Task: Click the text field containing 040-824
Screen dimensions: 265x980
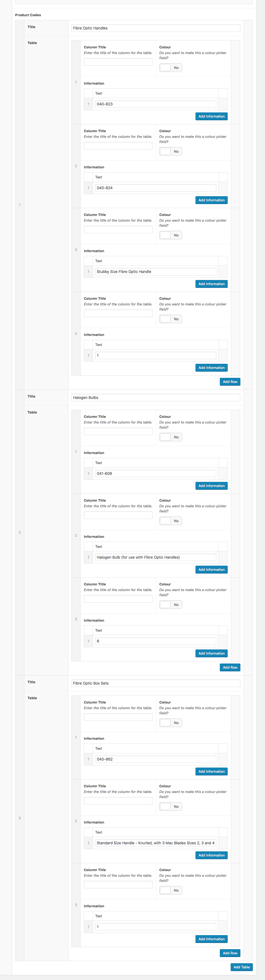Action: click(155, 188)
